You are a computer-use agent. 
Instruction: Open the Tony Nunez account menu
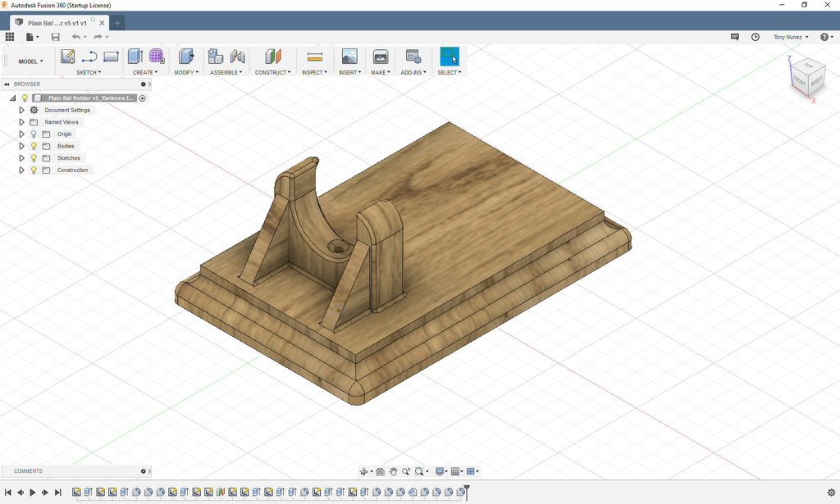[791, 37]
